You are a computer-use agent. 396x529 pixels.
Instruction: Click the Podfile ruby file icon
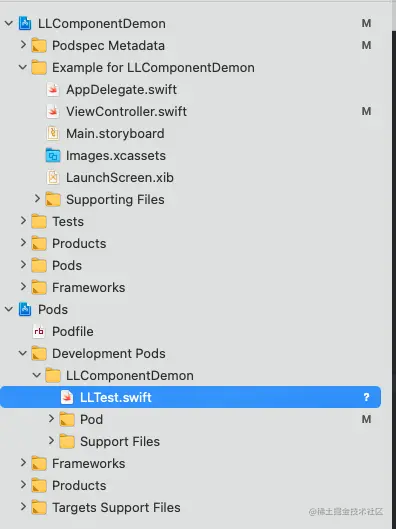[x=39, y=332]
